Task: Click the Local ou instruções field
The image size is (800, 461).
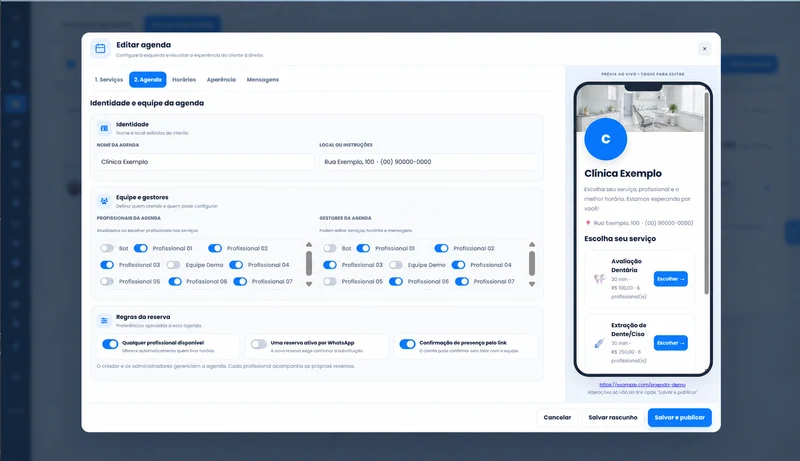Action: pos(428,162)
